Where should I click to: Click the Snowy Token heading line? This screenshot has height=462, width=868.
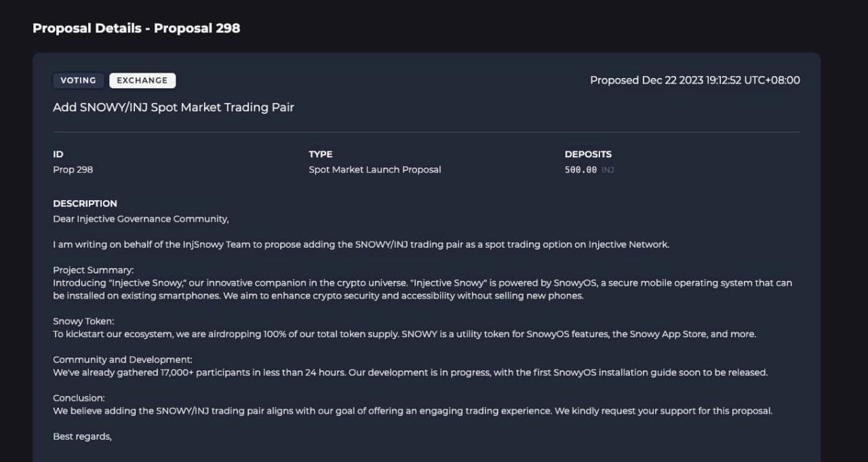click(84, 321)
